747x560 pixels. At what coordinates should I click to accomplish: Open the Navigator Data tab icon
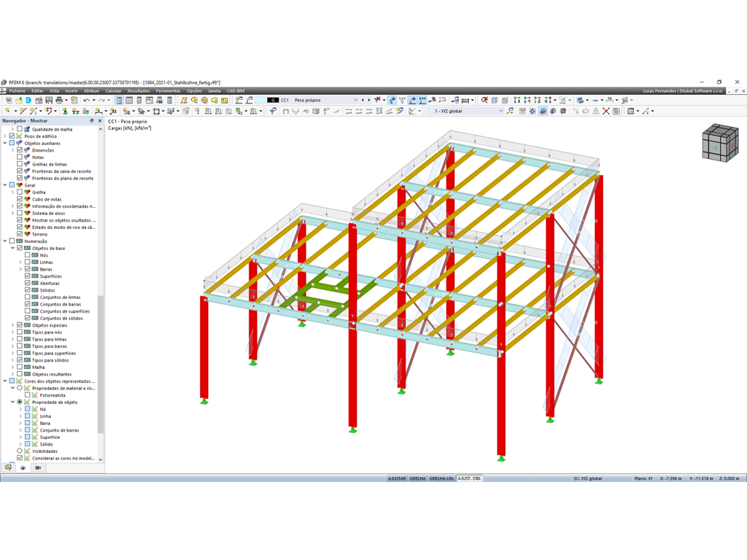(8, 467)
